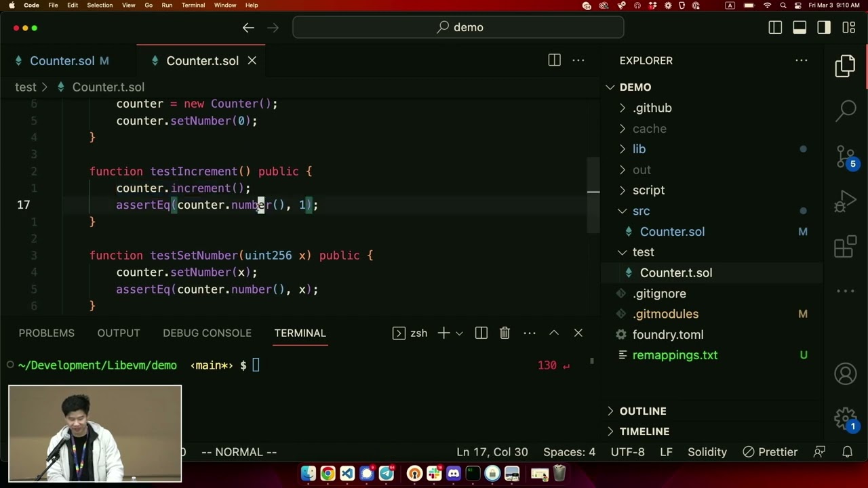The image size is (868, 488).
Task: Change end of line sequence LF
Action: pos(667,452)
